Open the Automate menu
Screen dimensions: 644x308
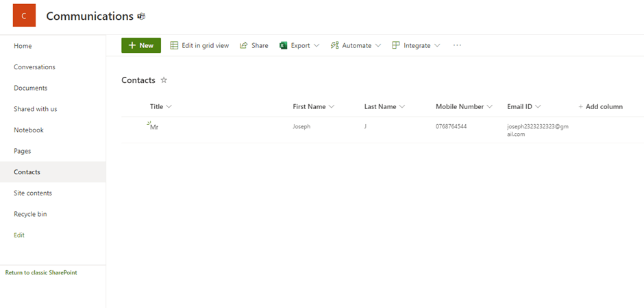point(356,45)
